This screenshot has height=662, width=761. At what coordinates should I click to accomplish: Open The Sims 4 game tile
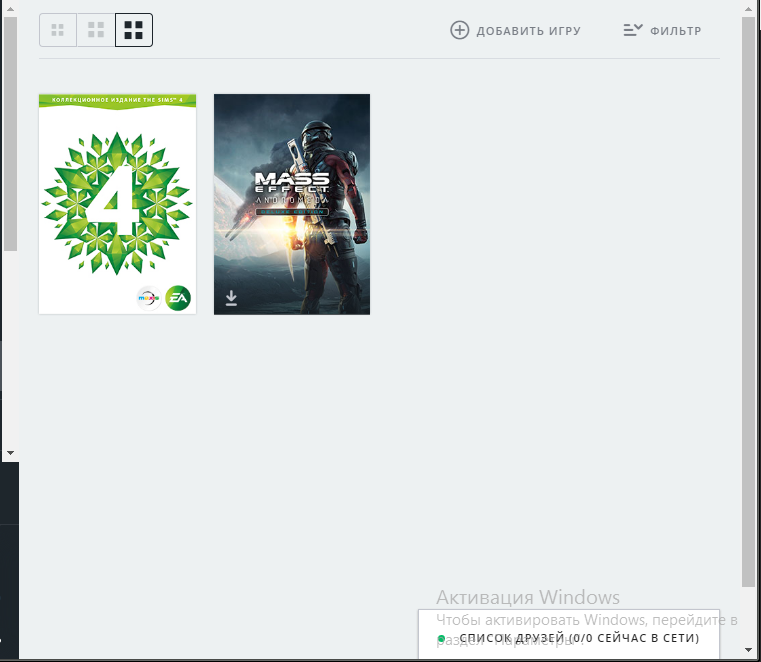pyautogui.click(x=117, y=204)
